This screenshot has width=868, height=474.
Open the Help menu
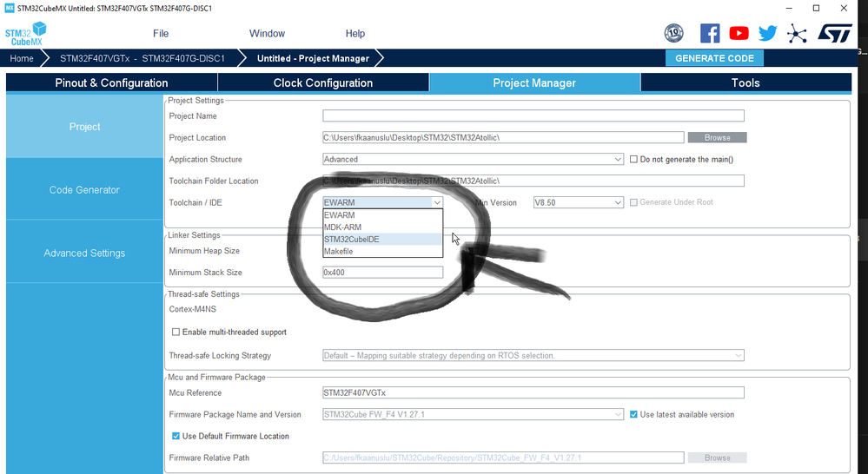(x=354, y=34)
